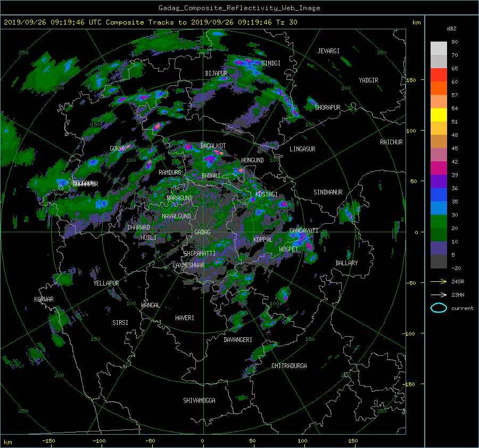Click the SINDHANUR city label
479x448 pixels.
click(x=328, y=192)
